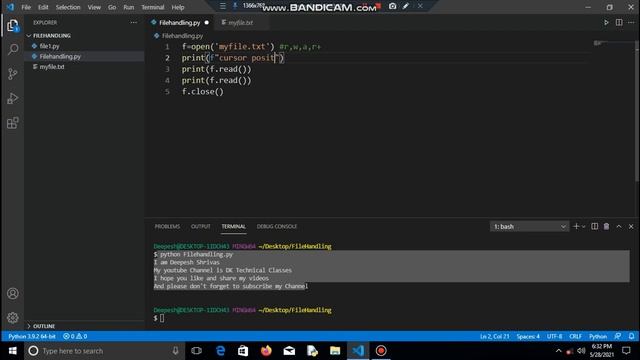Select Filehandling.py in explorer tree
640x360 pixels.
click(x=60, y=56)
